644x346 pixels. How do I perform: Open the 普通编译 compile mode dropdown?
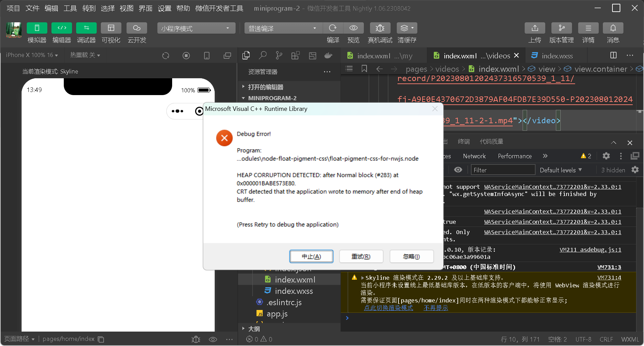[x=283, y=28]
